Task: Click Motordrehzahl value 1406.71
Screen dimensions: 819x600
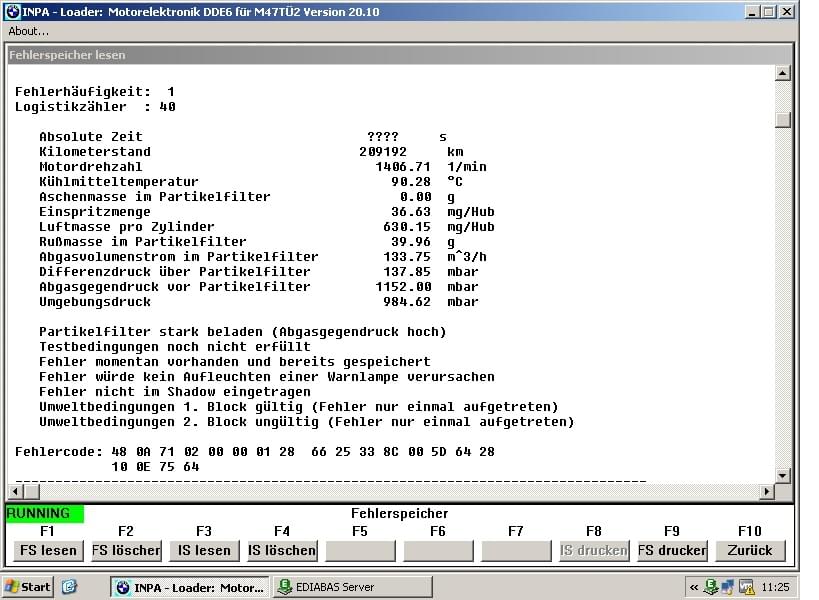Action: [x=403, y=167]
